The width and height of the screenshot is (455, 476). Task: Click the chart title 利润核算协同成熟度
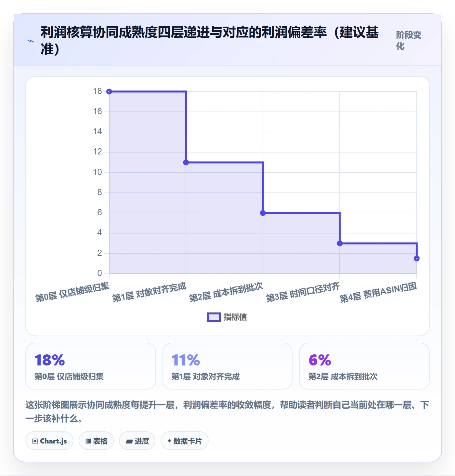[x=210, y=40]
